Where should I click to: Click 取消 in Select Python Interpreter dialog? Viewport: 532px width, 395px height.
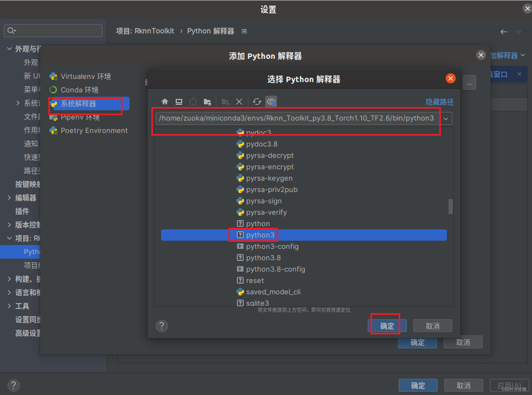[433, 326]
